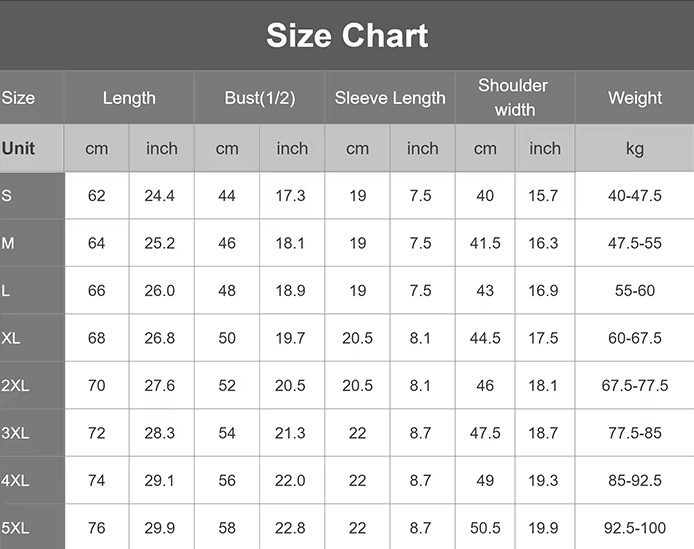Click the Shoulder width header
Screen dimensions: 694x549
click(514, 98)
